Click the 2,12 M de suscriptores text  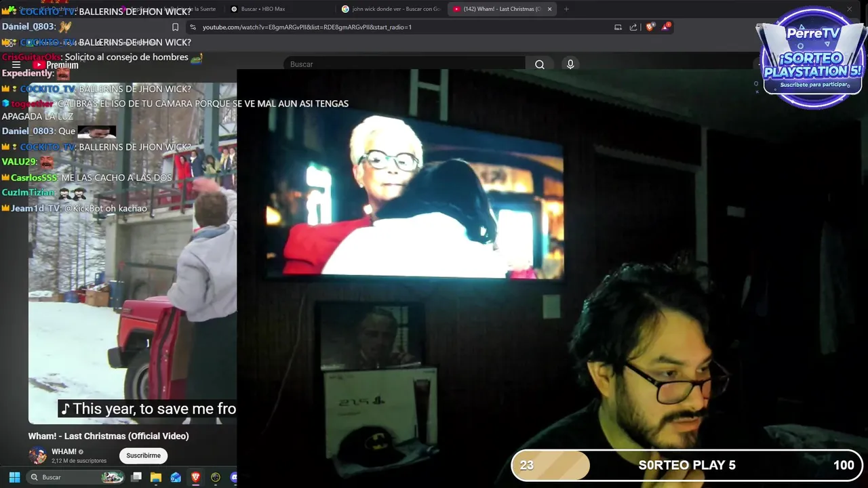(79, 461)
